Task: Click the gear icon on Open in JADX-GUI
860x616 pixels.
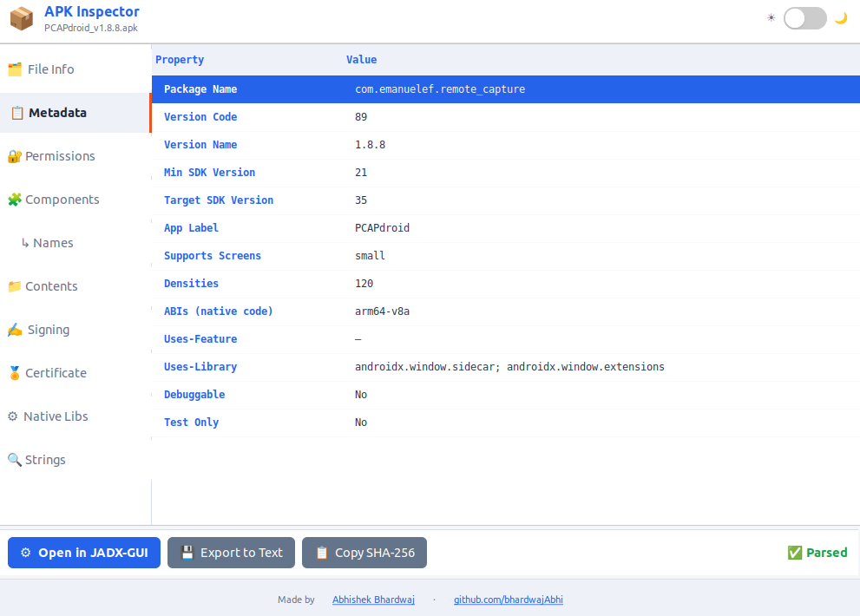Action: (26, 553)
